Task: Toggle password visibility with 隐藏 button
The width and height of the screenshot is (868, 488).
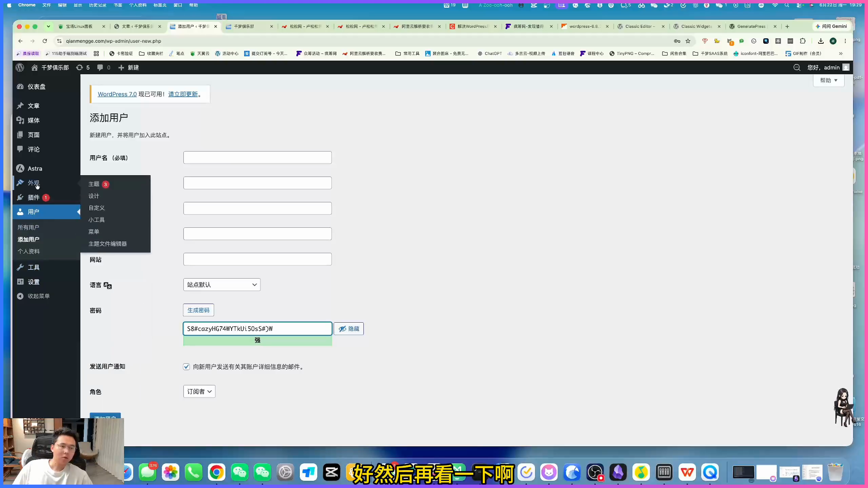Action: [x=349, y=329]
